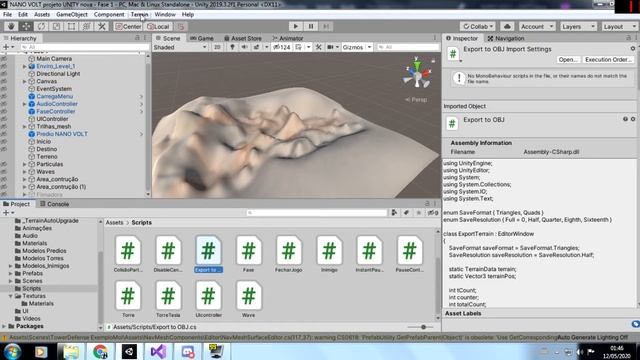Open the Gizmos dropdown

point(357,47)
